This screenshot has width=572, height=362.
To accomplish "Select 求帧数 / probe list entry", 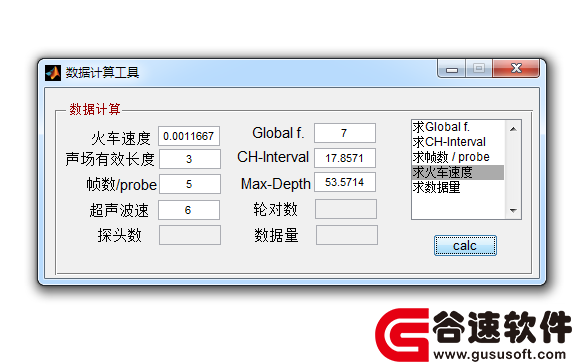I will [458, 157].
